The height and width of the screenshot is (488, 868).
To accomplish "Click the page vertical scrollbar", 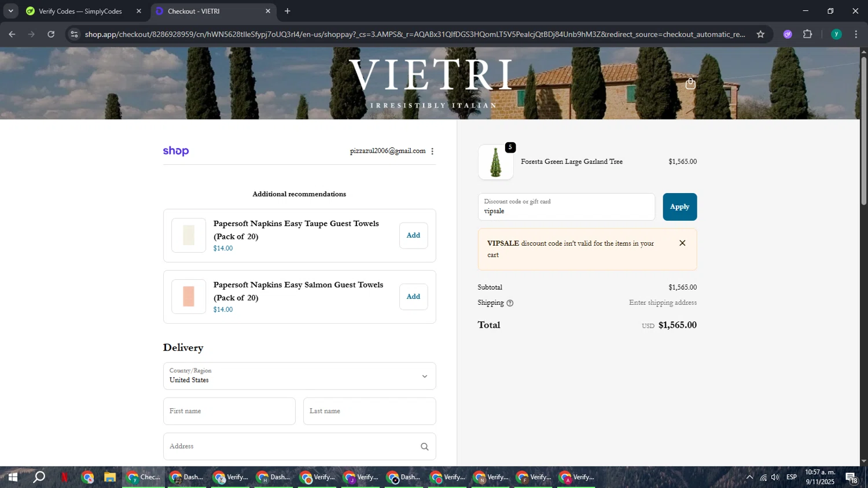I will click(863, 131).
